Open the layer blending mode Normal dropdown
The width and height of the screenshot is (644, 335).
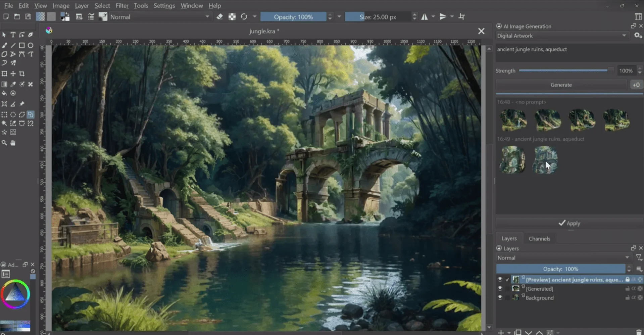tap(563, 258)
